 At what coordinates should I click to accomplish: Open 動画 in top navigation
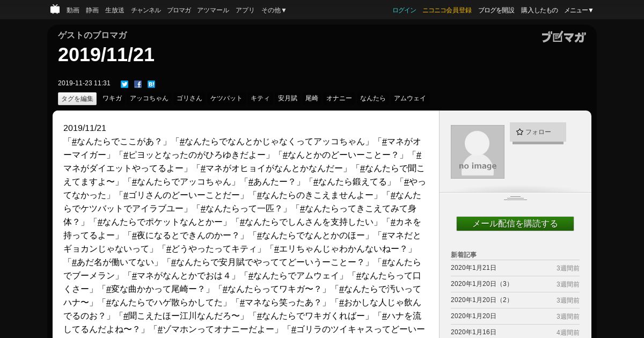[73, 10]
